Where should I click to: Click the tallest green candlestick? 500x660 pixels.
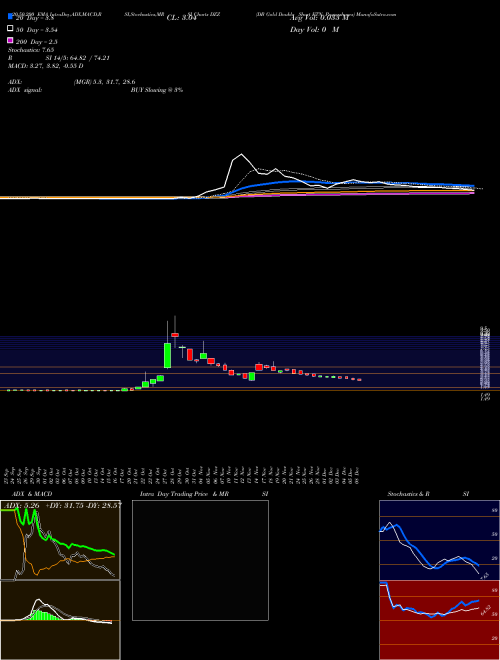[x=167, y=356]
